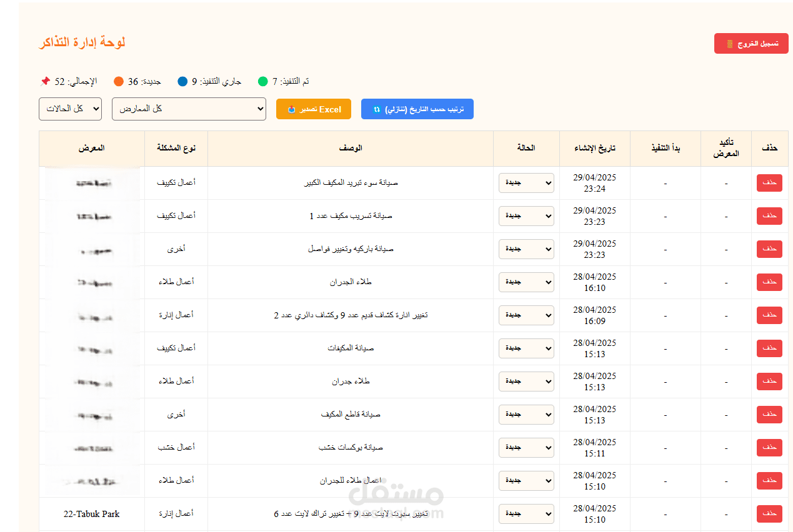Click the المعرض column header
The image size is (793, 532).
(92, 148)
